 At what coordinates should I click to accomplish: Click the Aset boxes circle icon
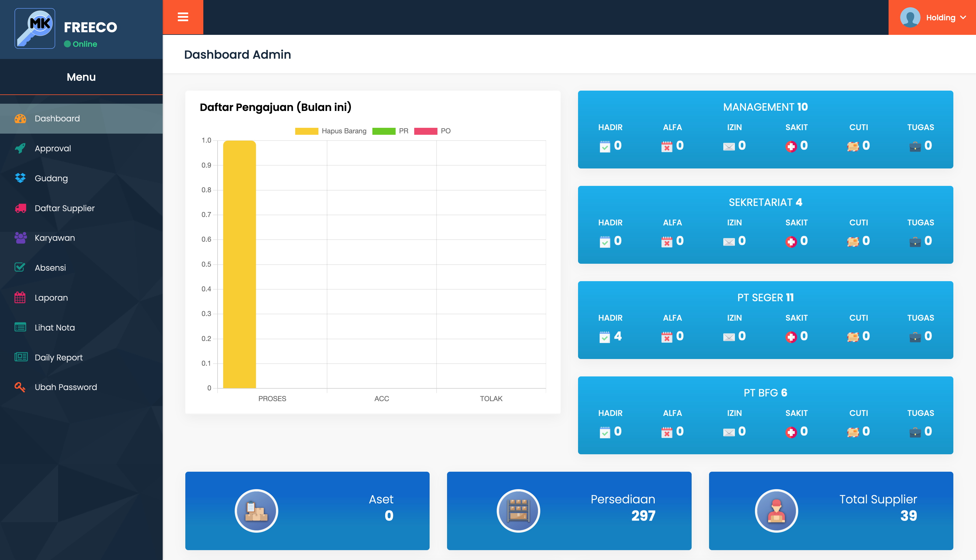click(256, 511)
